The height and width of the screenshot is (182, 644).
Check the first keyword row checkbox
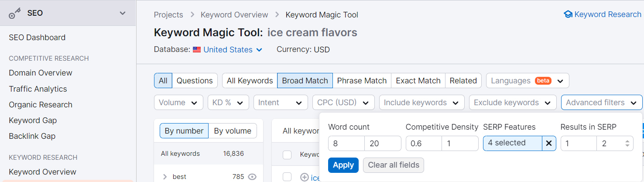point(287,177)
